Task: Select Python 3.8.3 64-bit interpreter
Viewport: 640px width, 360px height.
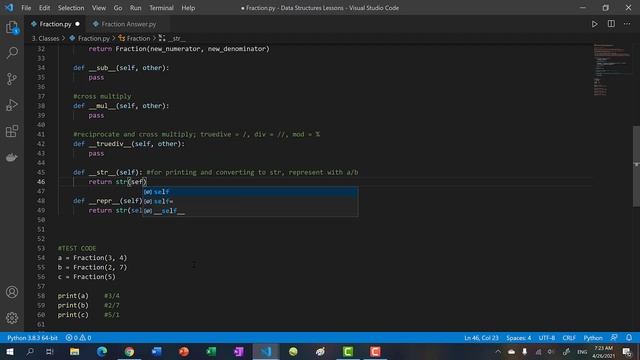Action: pyautogui.click(x=32, y=338)
